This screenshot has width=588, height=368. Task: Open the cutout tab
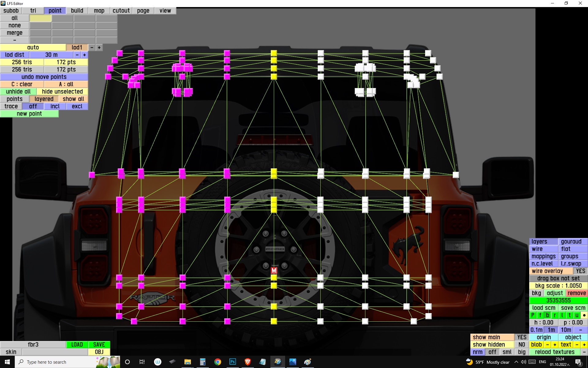(x=121, y=11)
